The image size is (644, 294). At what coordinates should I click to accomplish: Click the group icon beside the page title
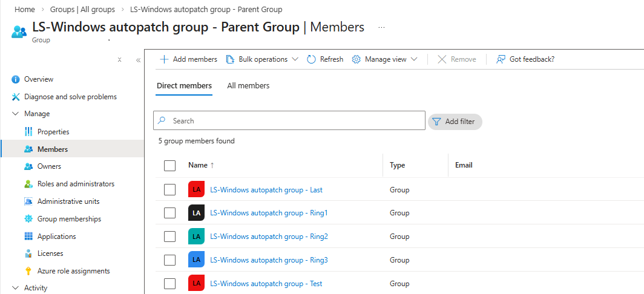pyautogui.click(x=19, y=31)
